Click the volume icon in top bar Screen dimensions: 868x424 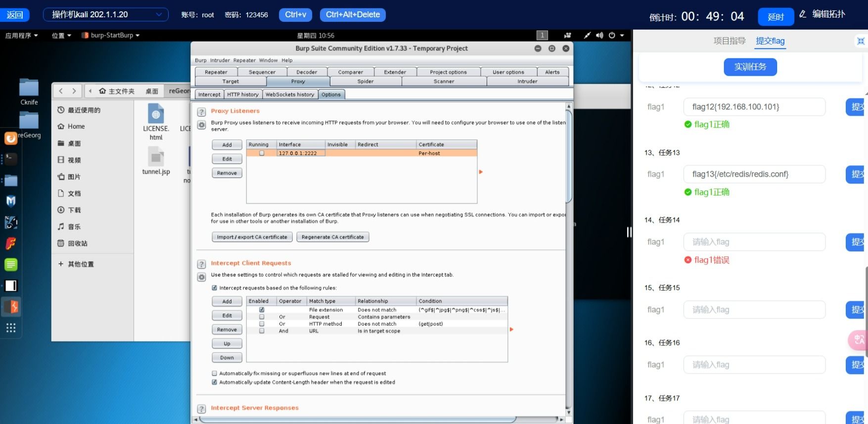(x=599, y=35)
